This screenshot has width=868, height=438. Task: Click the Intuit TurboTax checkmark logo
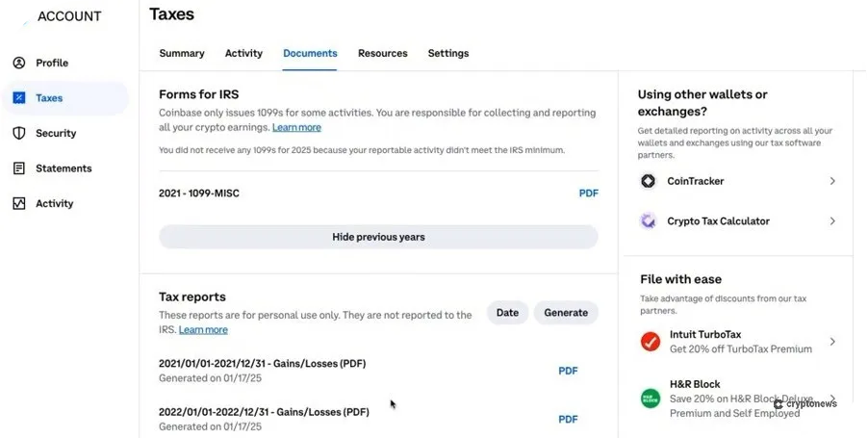coord(651,342)
